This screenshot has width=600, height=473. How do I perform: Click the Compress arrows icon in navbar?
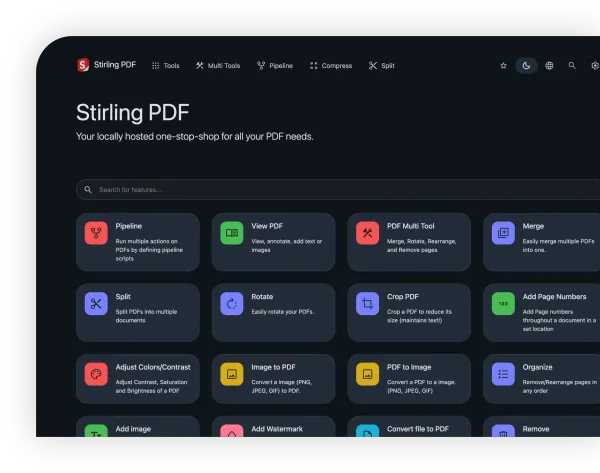[313, 66]
